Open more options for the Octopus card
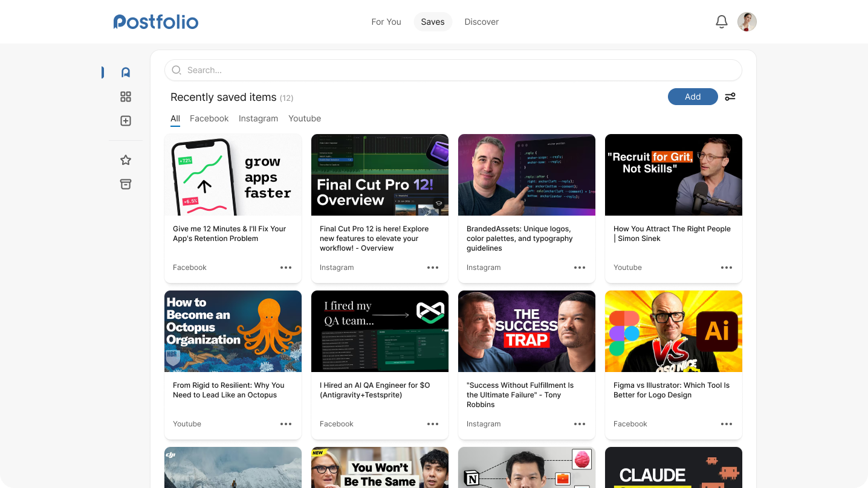The image size is (868, 488). 286,424
